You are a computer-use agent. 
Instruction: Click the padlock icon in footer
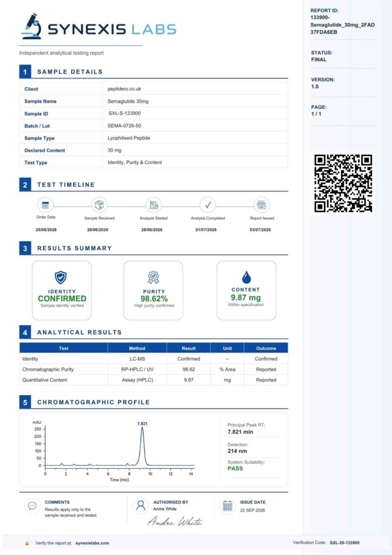coord(27,543)
